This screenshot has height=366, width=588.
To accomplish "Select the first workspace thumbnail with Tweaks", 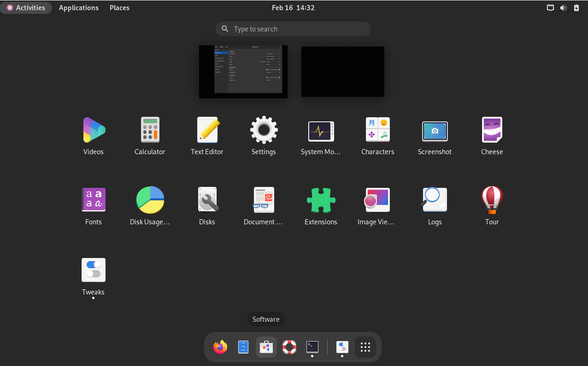I will coord(243,72).
